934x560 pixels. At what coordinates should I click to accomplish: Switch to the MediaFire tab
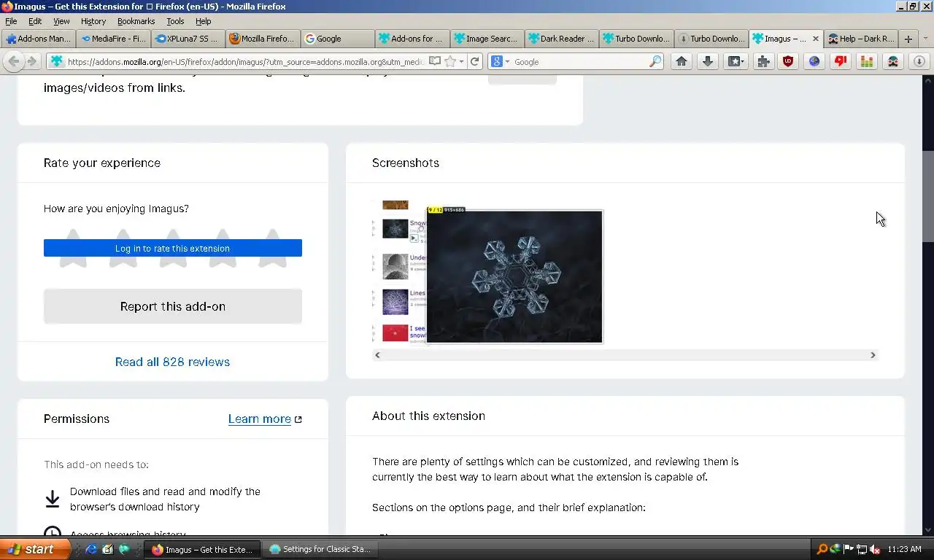(113, 39)
